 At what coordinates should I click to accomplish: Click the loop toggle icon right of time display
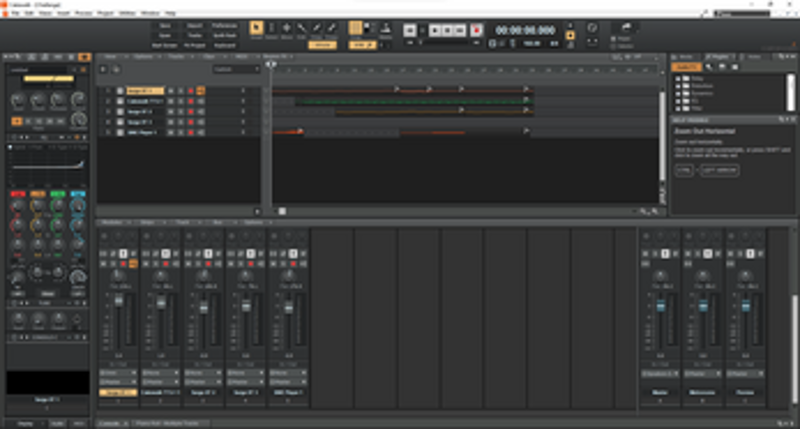coord(570,35)
